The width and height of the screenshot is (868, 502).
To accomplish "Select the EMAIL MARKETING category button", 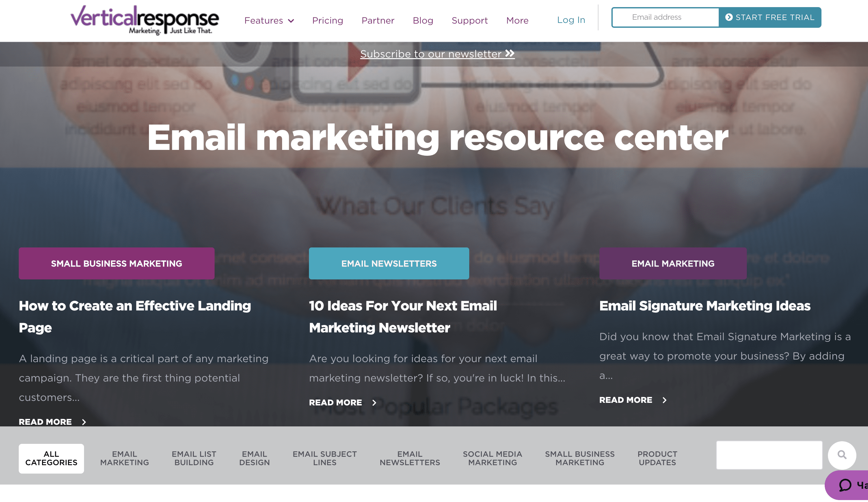I will (123, 458).
